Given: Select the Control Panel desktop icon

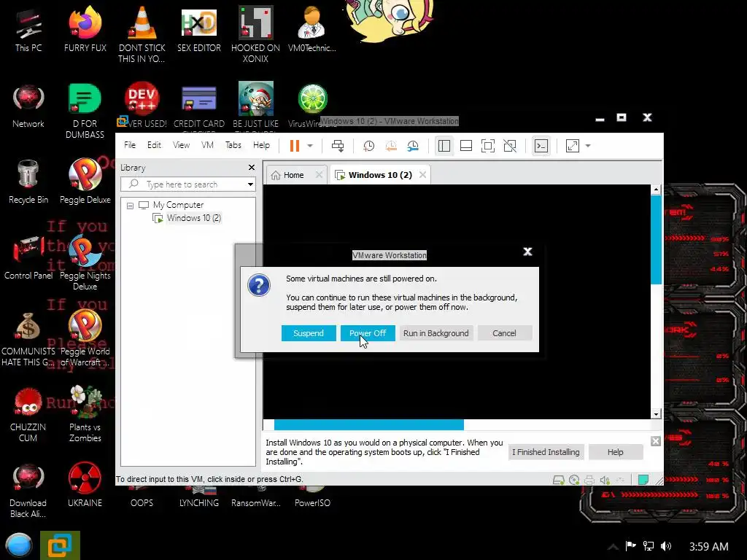Looking at the screenshot, I should point(28,257).
